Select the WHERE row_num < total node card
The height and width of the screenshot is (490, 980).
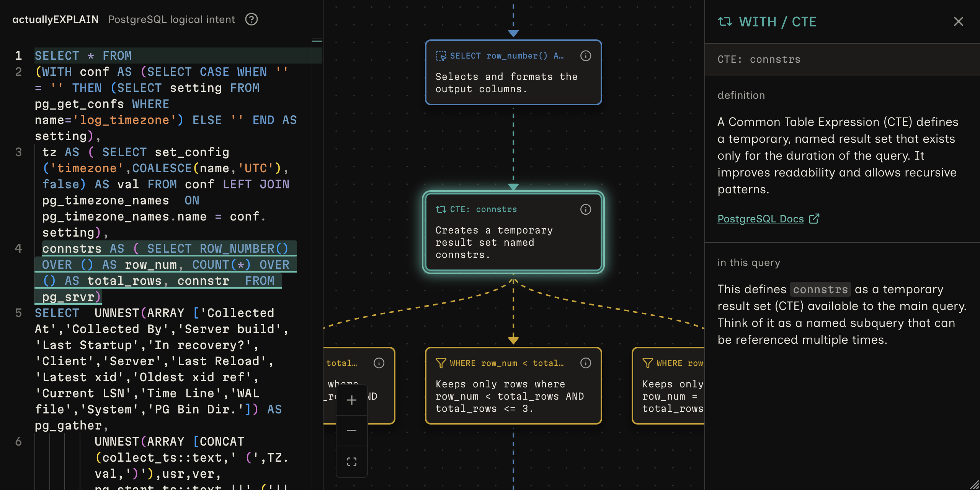[513, 386]
